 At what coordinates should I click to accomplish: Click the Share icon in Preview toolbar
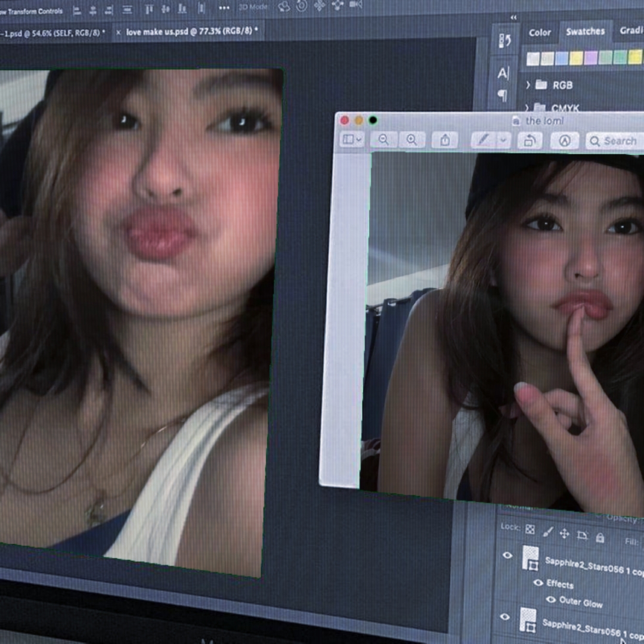pos(445,140)
